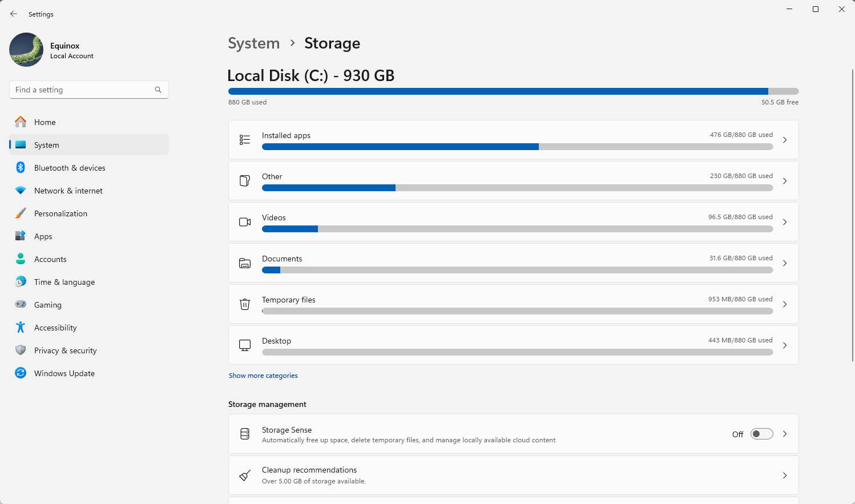Go to Windows Update section
Viewport: 855px width, 504px height.
coord(64,373)
